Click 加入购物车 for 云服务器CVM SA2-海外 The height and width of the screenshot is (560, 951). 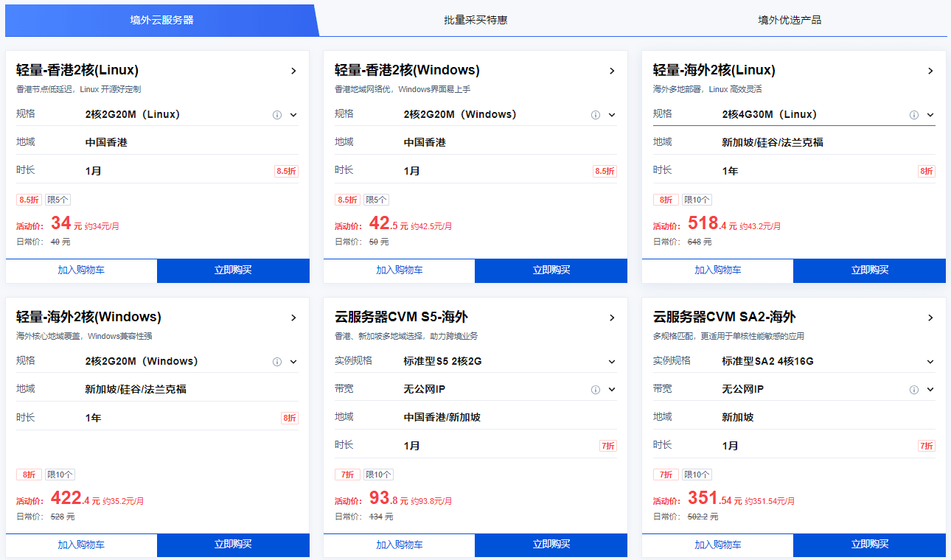[717, 545]
